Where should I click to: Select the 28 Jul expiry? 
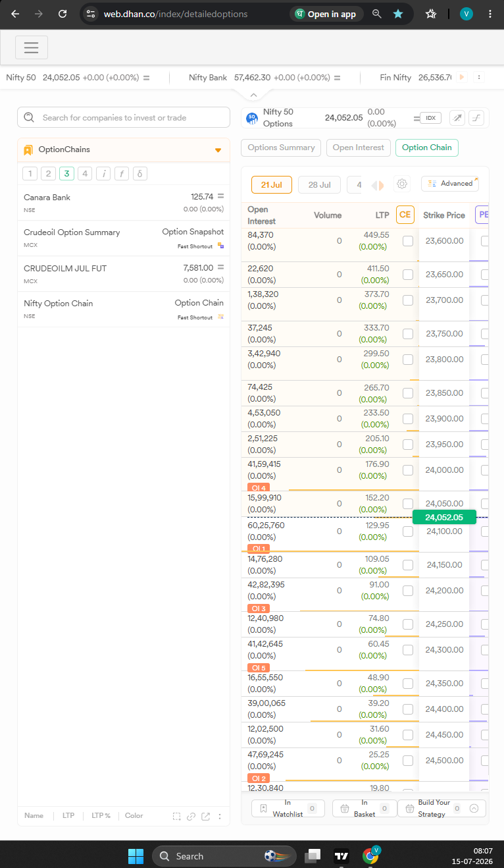tap(319, 185)
